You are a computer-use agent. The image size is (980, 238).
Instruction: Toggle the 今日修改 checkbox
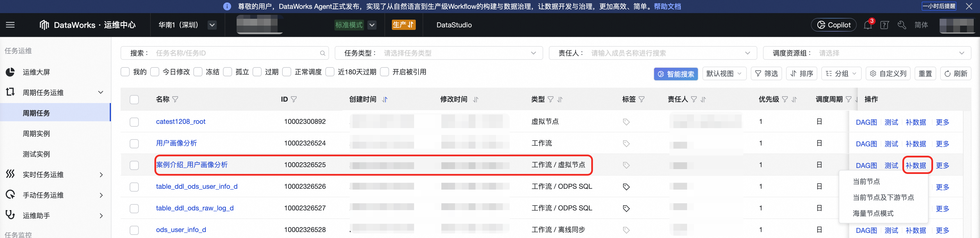pos(155,71)
